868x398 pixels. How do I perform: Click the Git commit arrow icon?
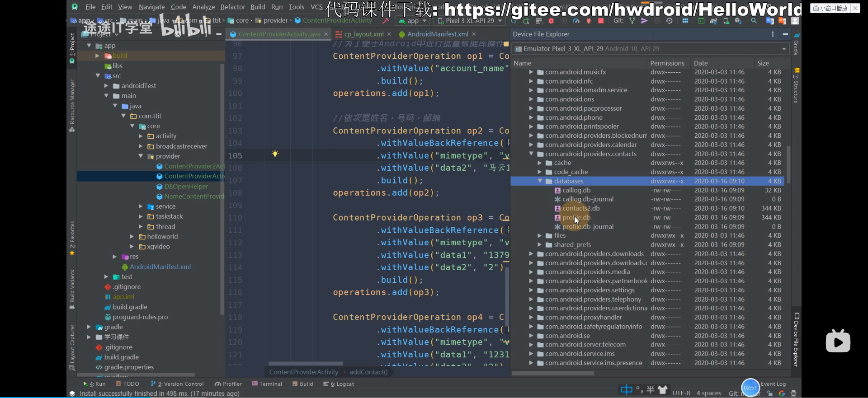tap(644, 21)
